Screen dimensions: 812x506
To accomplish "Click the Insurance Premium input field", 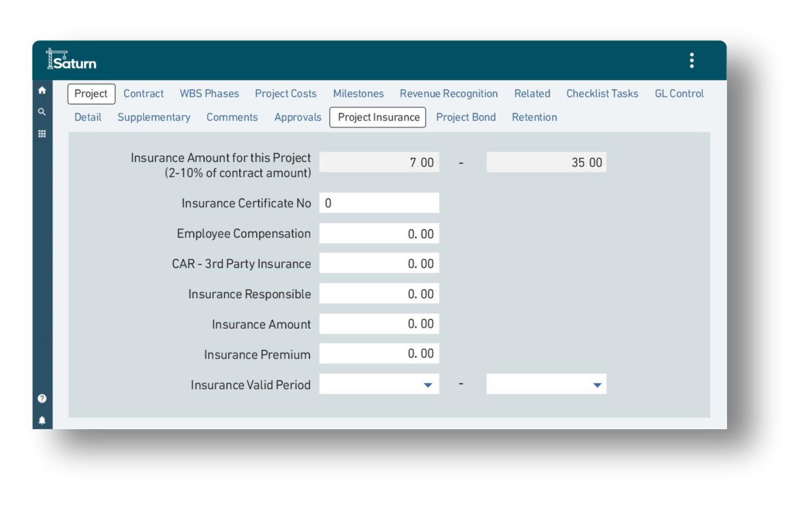I will click(x=379, y=354).
